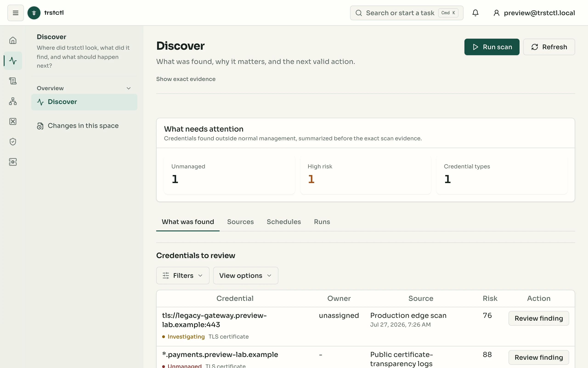Select the Discover pulse icon in rail
Viewport: 588px width, 368px height.
pyautogui.click(x=13, y=60)
